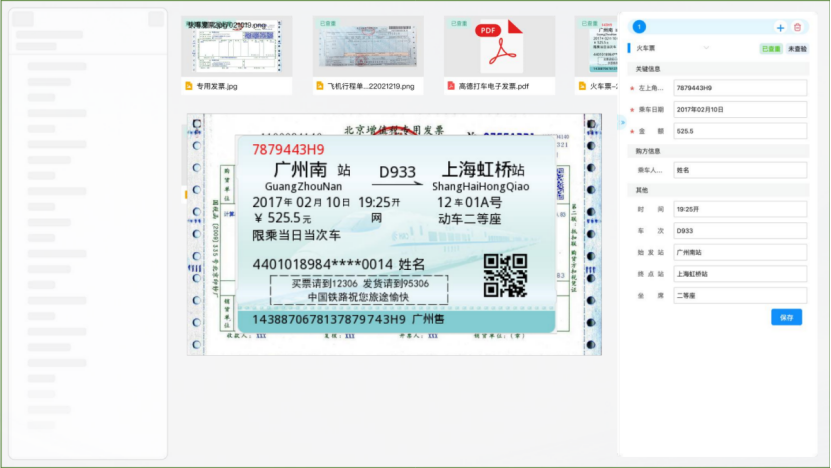
Task: Collapse the right panel with double-chevron handle
Action: [x=623, y=122]
